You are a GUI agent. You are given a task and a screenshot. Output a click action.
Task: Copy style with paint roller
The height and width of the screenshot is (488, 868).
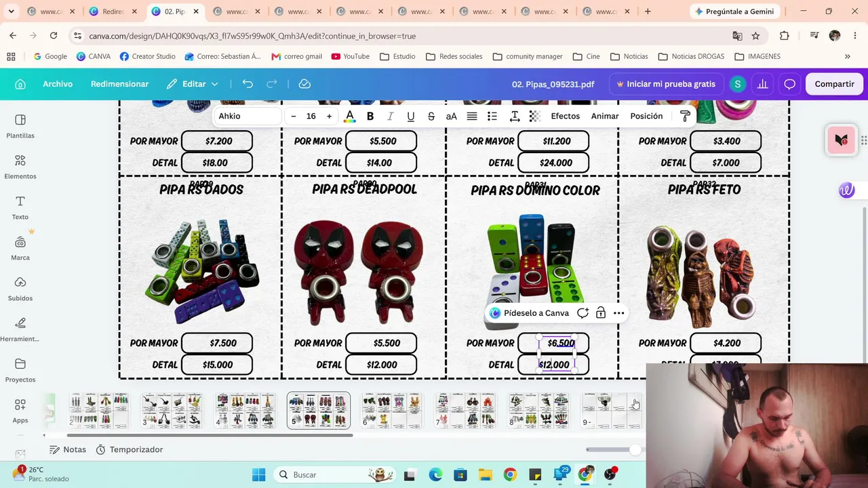(685, 117)
